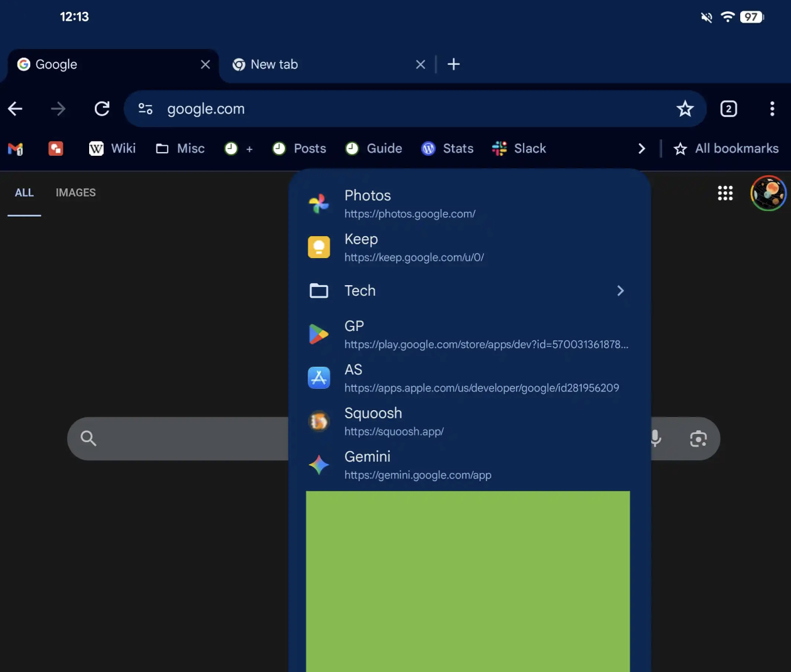Bookmark this page with the star icon
The height and width of the screenshot is (672, 791).
point(685,109)
